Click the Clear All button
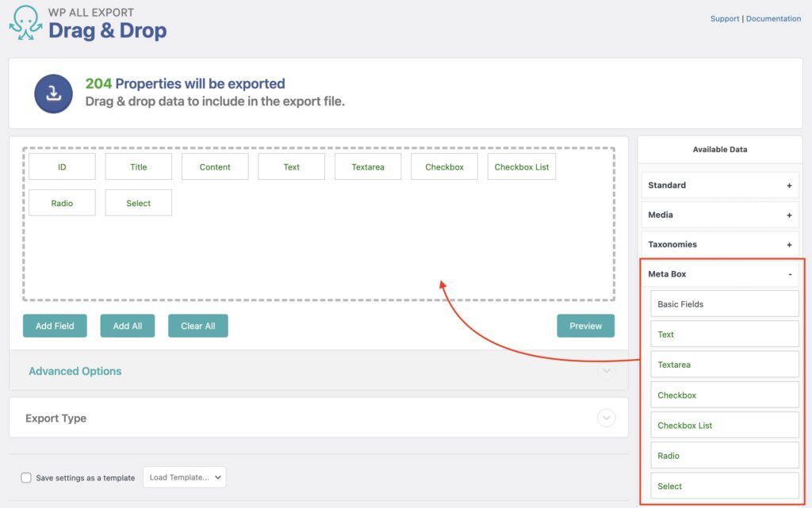812x508 pixels. pyautogui.click(x=197, y=325)
